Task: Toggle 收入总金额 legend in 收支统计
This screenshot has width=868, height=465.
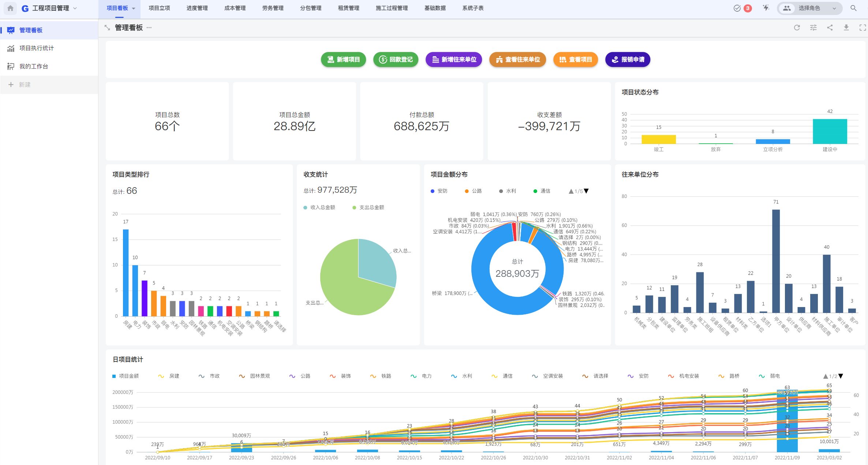Action: 319,208
